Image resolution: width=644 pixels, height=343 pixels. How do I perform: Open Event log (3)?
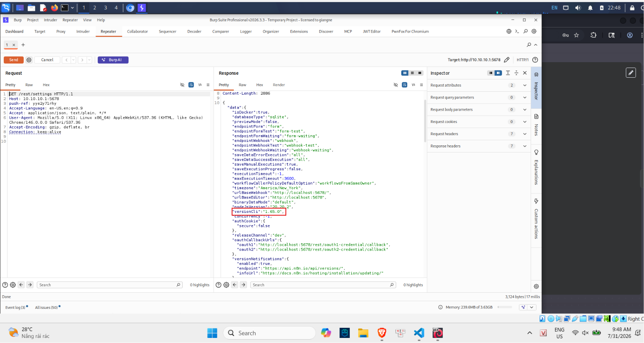[x=16, y=308]
